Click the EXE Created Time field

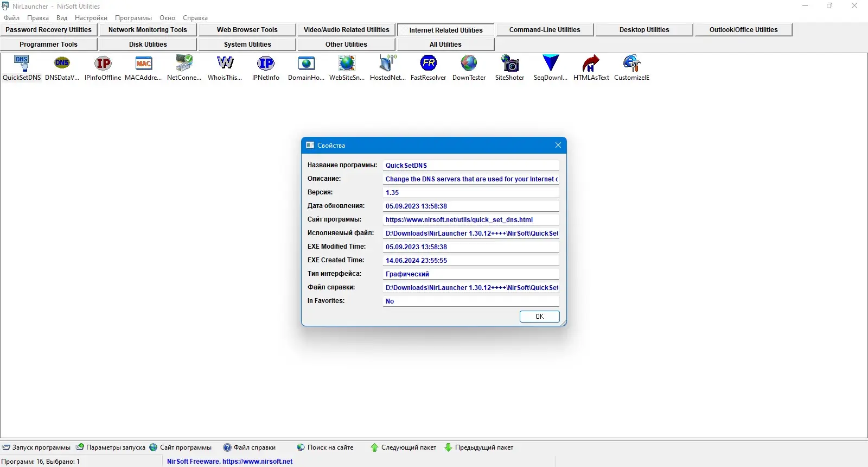471,261
